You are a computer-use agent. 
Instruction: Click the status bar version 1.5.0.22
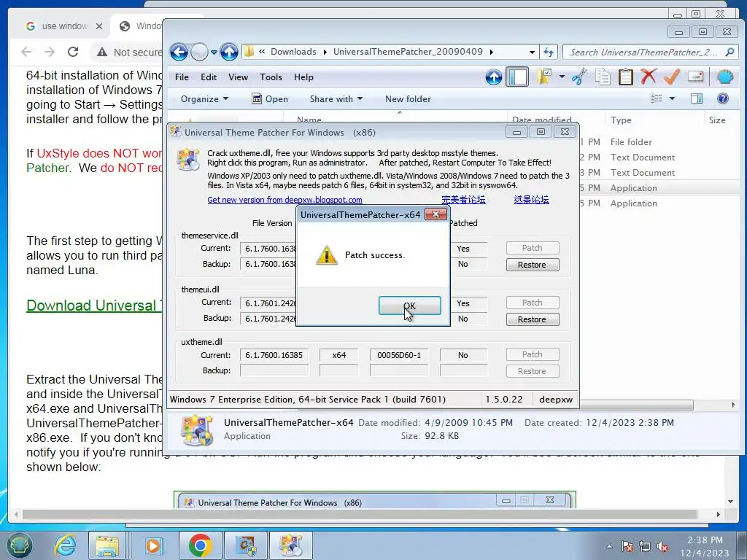point(503,400)
